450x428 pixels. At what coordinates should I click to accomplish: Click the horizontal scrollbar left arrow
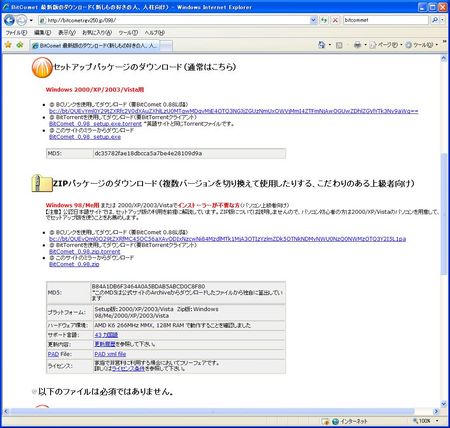pyautogui.click(x=6, y=411)
